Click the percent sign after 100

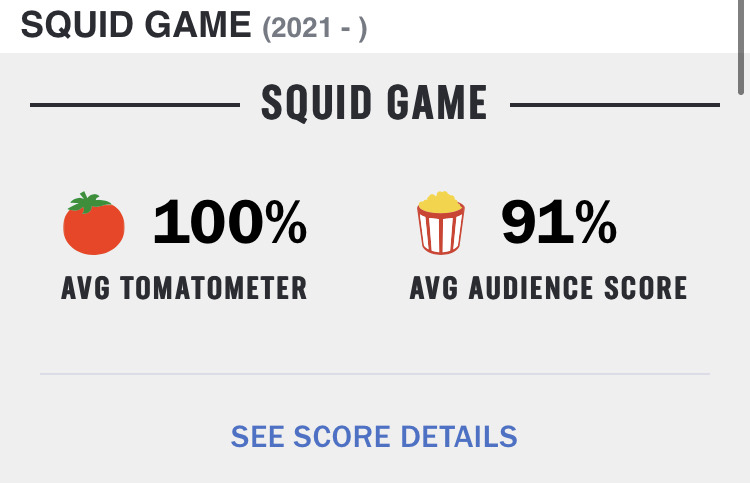[x=285, y=223]
